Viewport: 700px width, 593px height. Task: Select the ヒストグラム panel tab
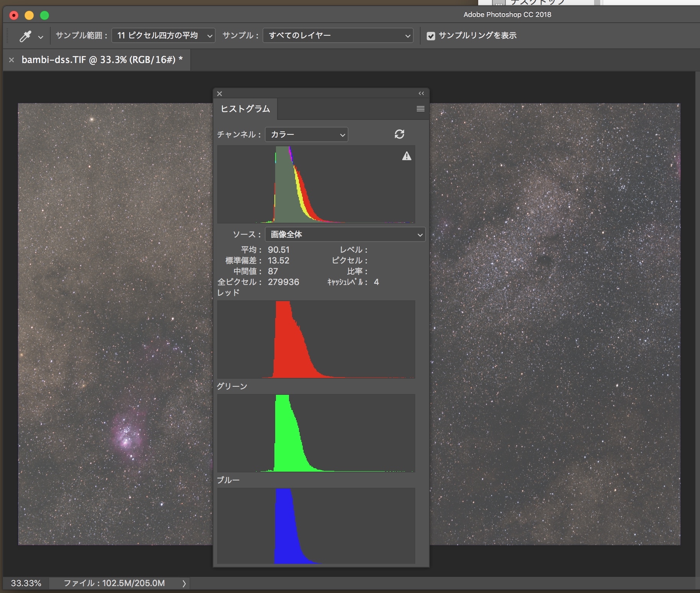[245, 109]
